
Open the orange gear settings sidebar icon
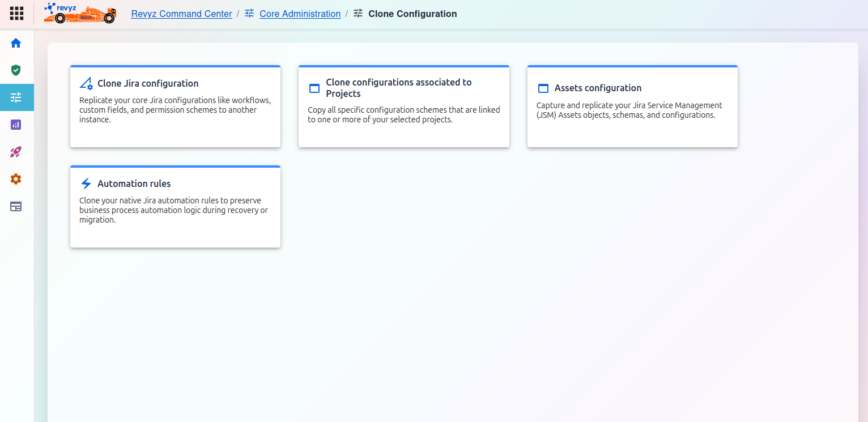click(x=16, y=179)
